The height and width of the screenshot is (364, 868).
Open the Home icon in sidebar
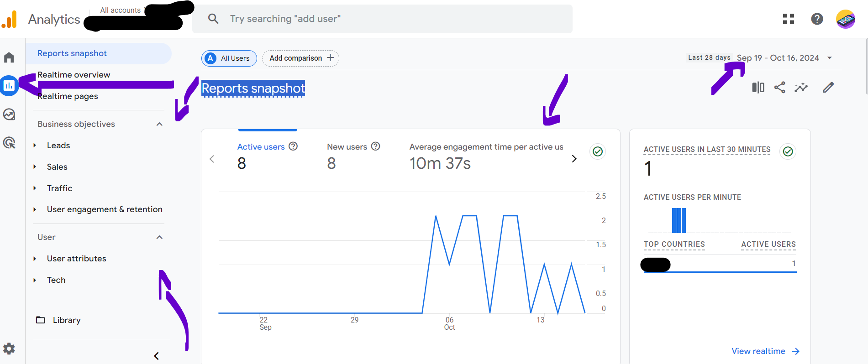9,57
